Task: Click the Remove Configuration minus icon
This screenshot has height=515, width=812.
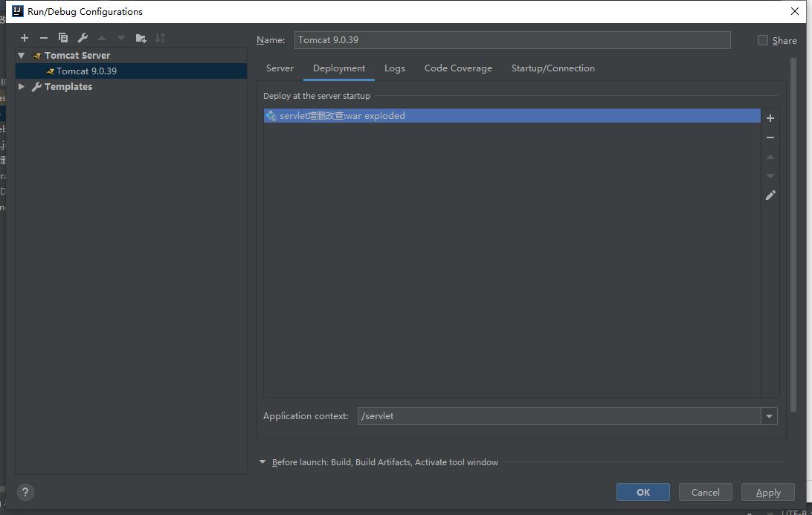Action: [x=44, y=38]
